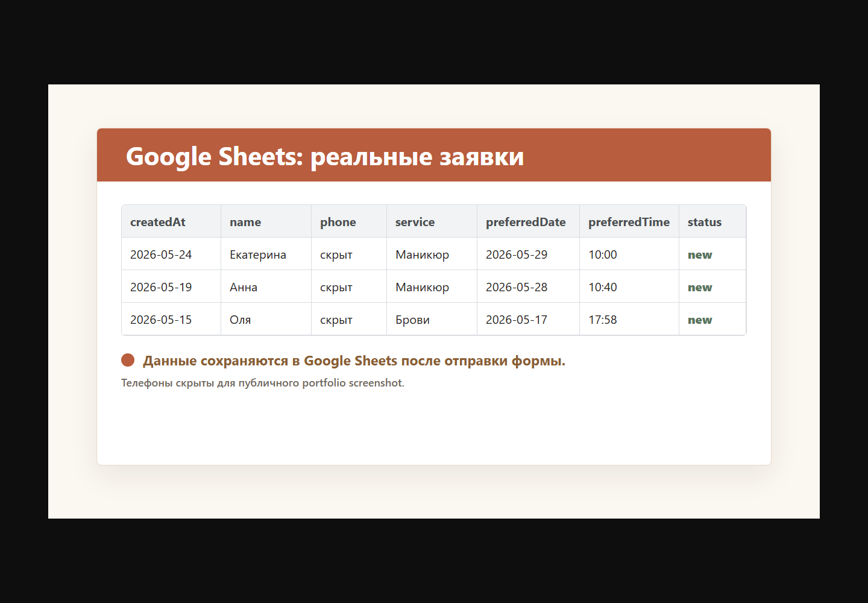Click the service column header
868x603 pixels.
[x=432, y=221]
